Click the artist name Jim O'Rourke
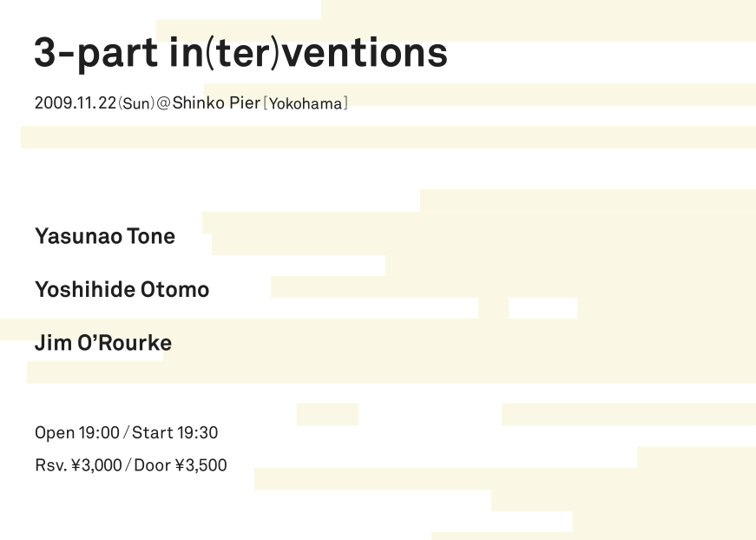Screen dimensions: 756x540 (103, 343)
